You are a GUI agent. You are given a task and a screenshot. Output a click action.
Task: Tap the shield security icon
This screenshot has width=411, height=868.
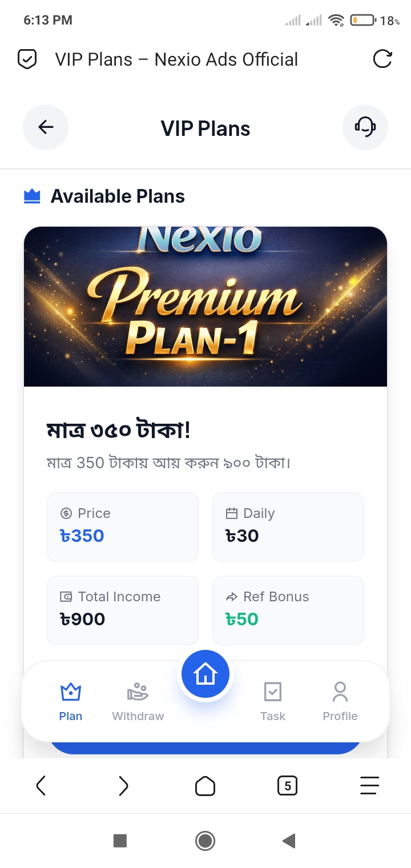tap(27, 59)
